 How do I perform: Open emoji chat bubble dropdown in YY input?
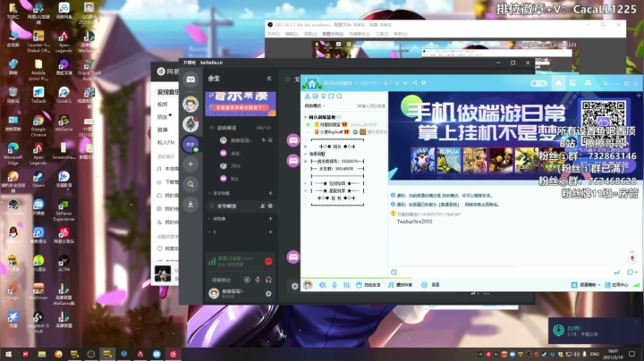(632, 273)
